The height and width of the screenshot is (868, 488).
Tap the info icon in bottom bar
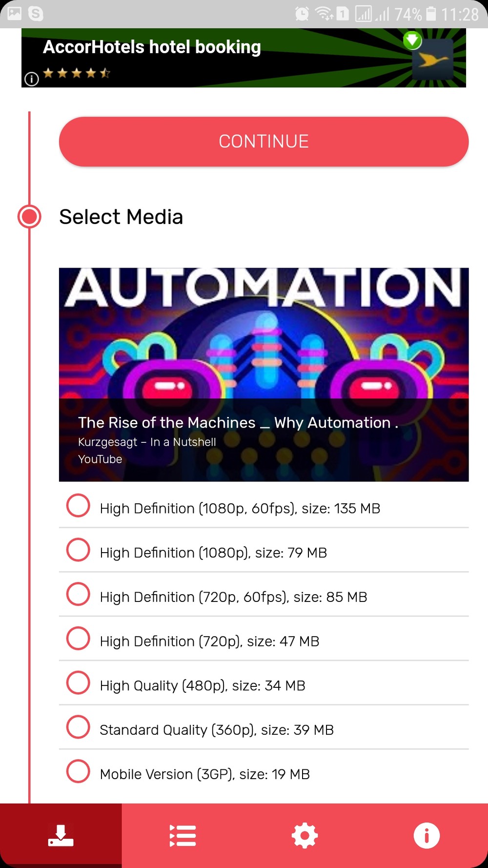click(427, 835)
